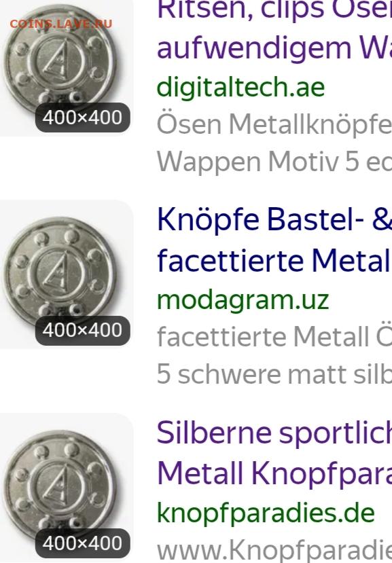
Task: Click the 400×400 size badge on the knopfparadies.de thumbnail
Action: tap(83, 543)
